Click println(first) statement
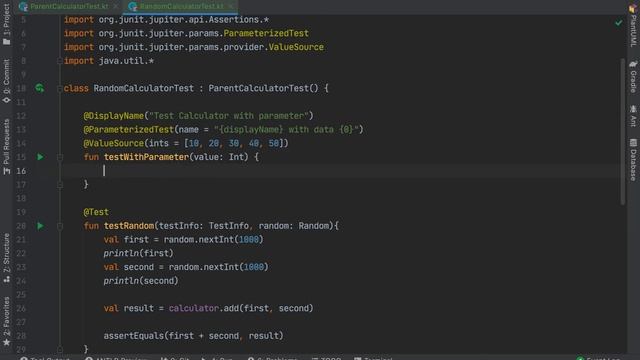The width and height of the screenshot is (640, 360). tap(138, 253)
